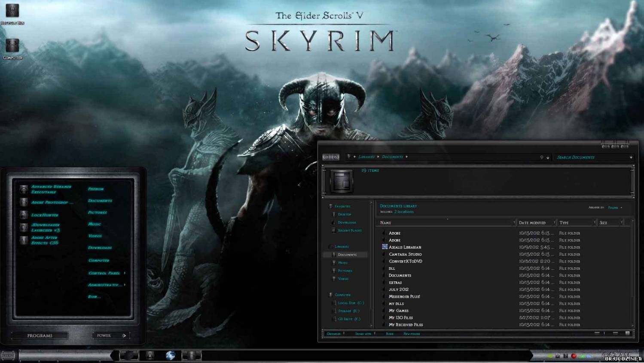This screenshot has height=363, width=644.
Task: Open Videos in the start menu
Action: click(x=95, y=236)
